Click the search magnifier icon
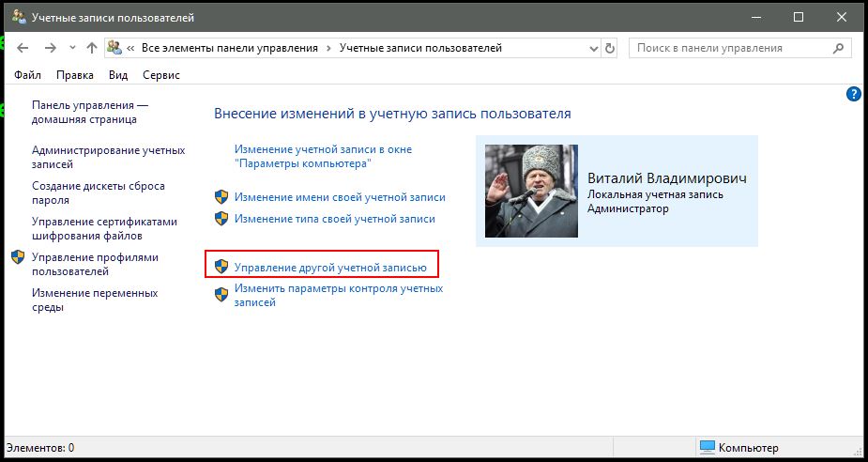The height and width of the screenshot is (462, 868). tap(839, 48)
